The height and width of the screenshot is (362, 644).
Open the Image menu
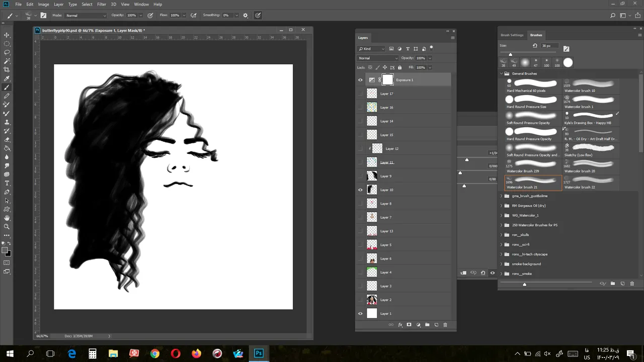44,4
